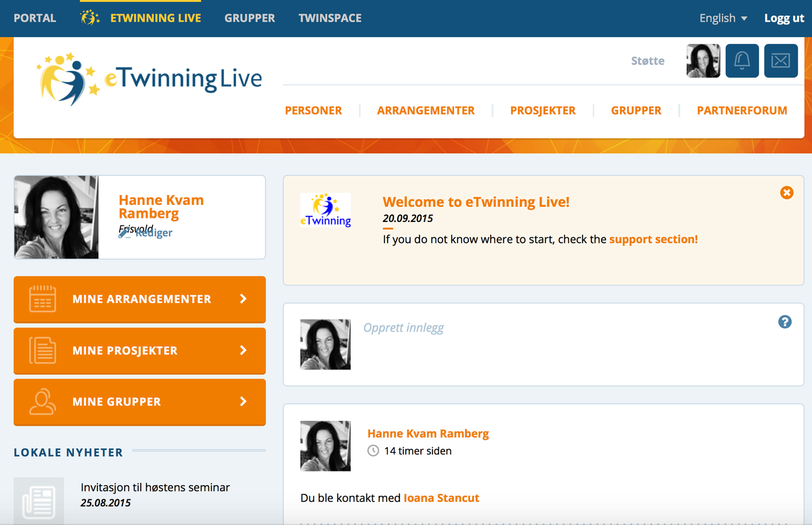Click the Opprett innlegg post field
Image resolution: width=812 pixels, height=525 pixels.
coord(404,328)
